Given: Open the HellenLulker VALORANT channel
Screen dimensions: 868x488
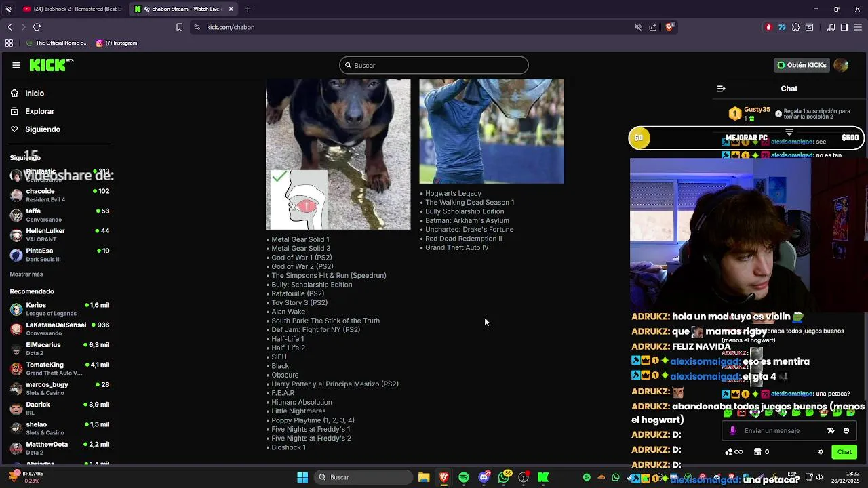Looking at the screenshot, I should coord(60,235).
